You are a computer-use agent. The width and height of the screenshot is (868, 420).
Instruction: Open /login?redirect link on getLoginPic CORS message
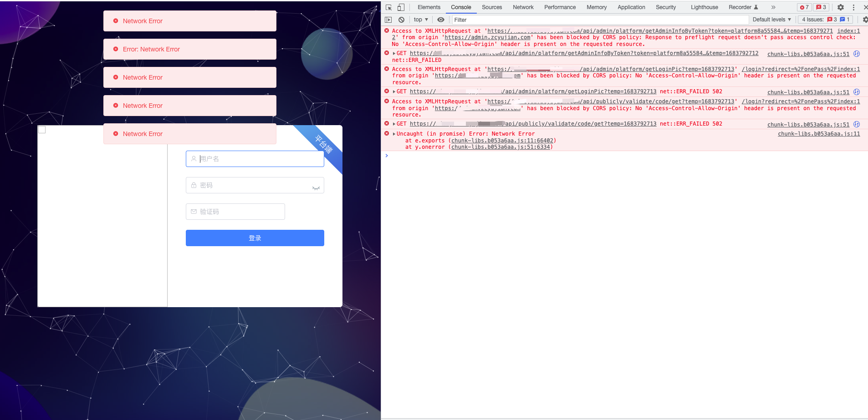(801, 69)
